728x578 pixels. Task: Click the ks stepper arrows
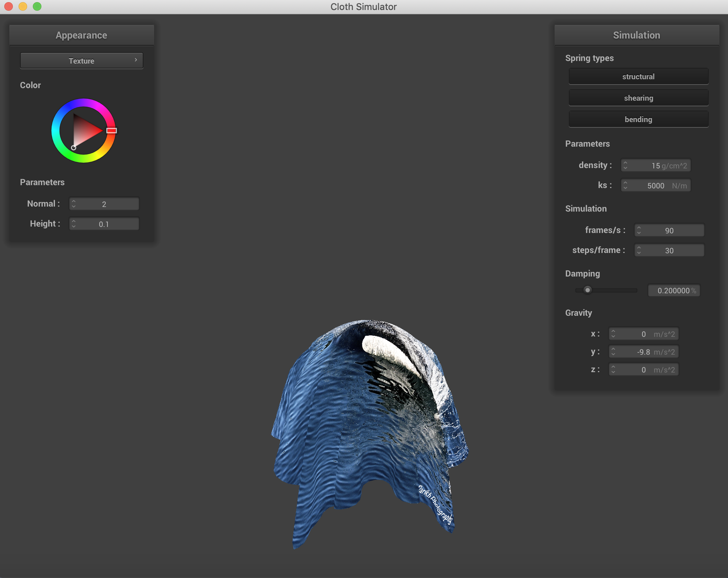(625, 186)
